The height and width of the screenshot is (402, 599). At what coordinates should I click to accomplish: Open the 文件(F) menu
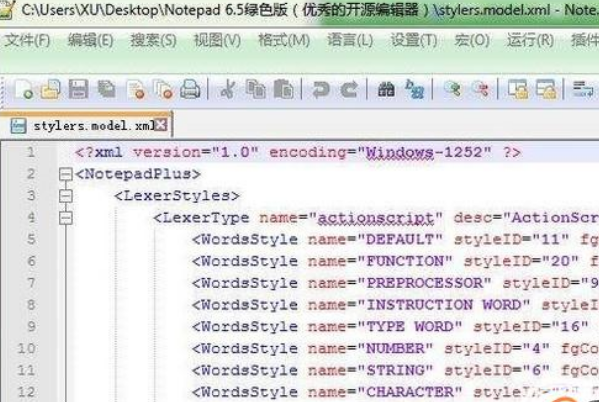(x=28, y=40)
